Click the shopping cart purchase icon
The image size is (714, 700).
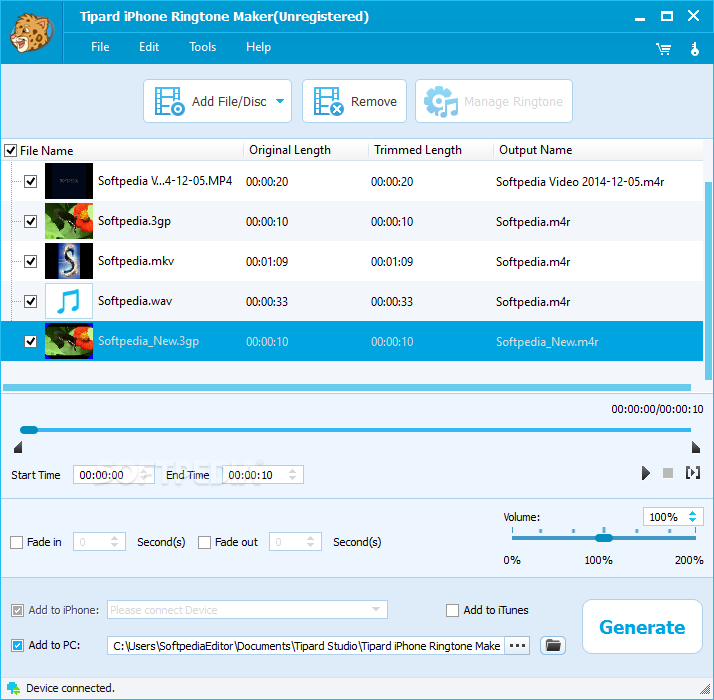[x=663, y=49]
